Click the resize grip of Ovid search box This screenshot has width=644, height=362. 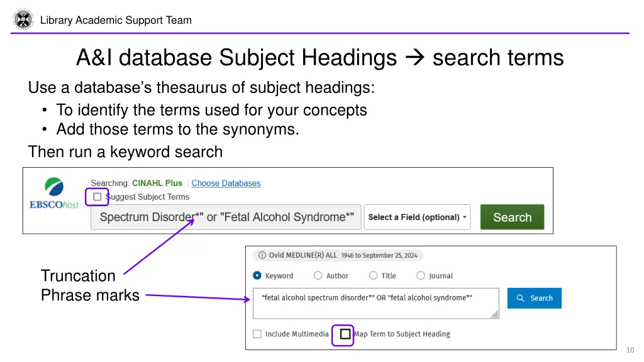[x=494, y=314]
